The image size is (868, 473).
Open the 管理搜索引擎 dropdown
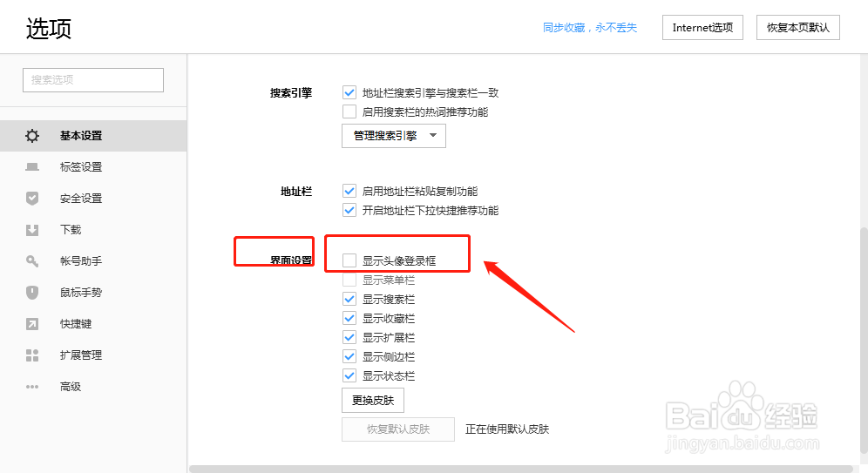(x=394, y=136)
